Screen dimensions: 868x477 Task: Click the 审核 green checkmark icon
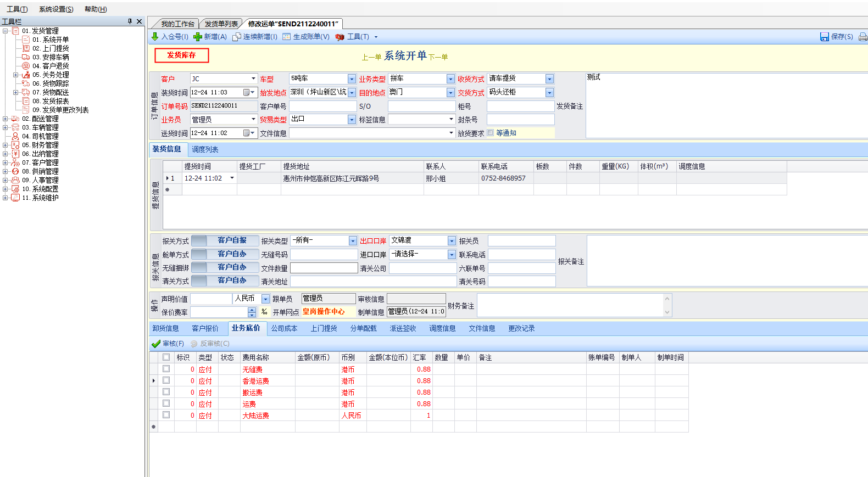(x=156, y=344)
